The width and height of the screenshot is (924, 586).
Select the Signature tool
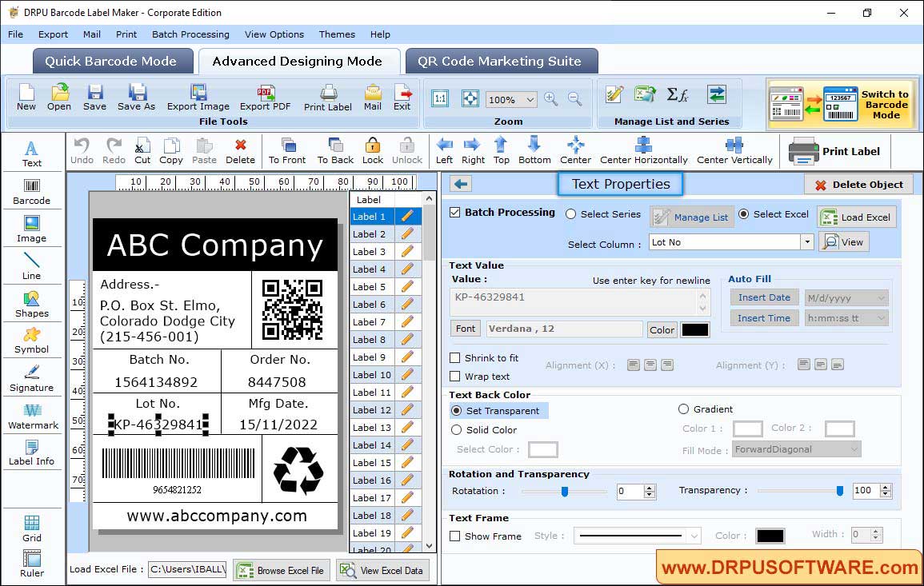click(32, 379)
